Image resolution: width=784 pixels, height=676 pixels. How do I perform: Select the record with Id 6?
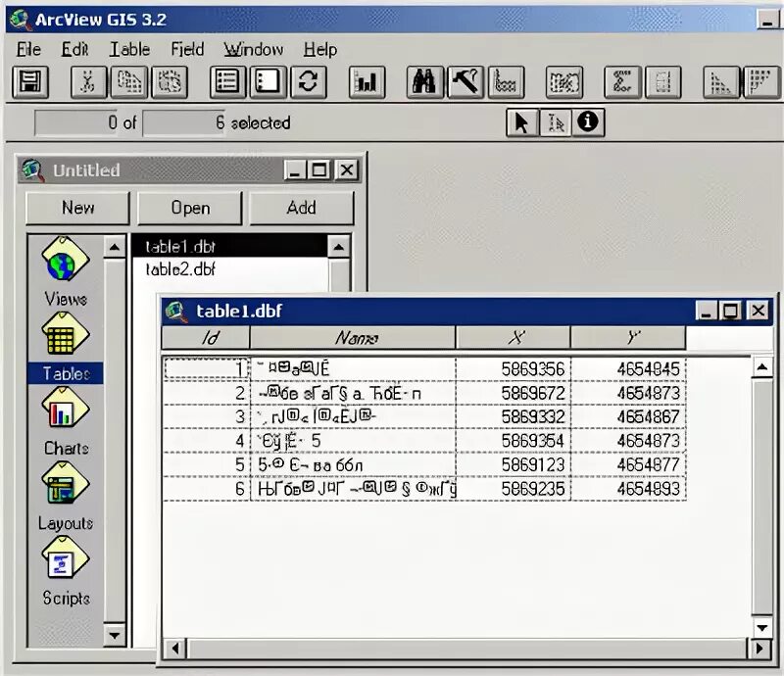pyautogui.click(x=424, y=489)
